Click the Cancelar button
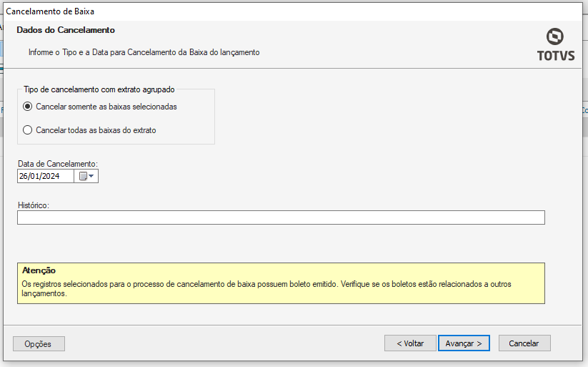588x367 pixels. point(524,343)
